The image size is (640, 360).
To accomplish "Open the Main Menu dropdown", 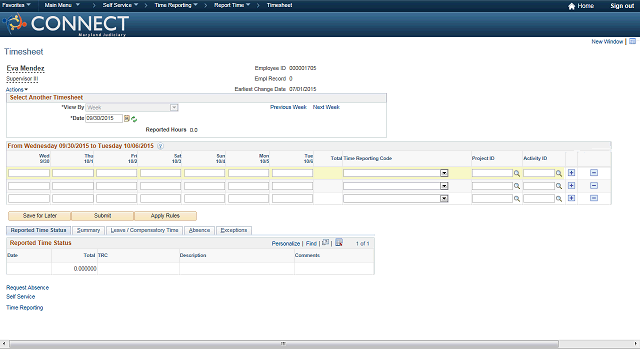I will tap(62, 5).
